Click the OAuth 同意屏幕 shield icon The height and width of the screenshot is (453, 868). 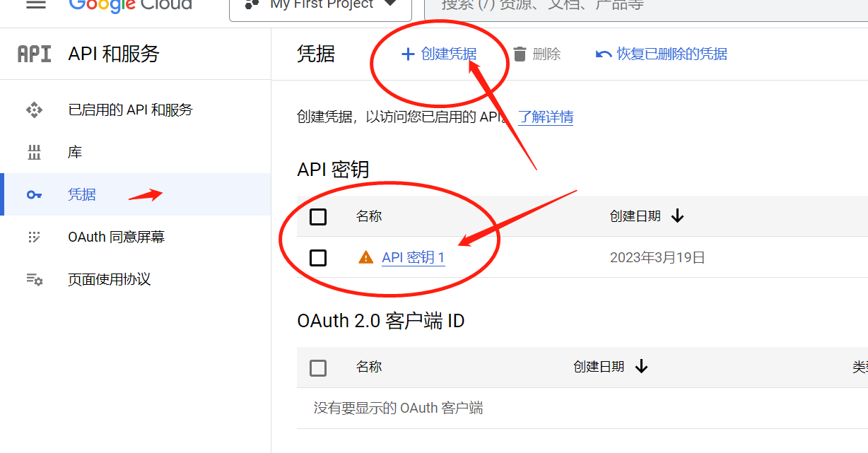(x=34, y=237)
